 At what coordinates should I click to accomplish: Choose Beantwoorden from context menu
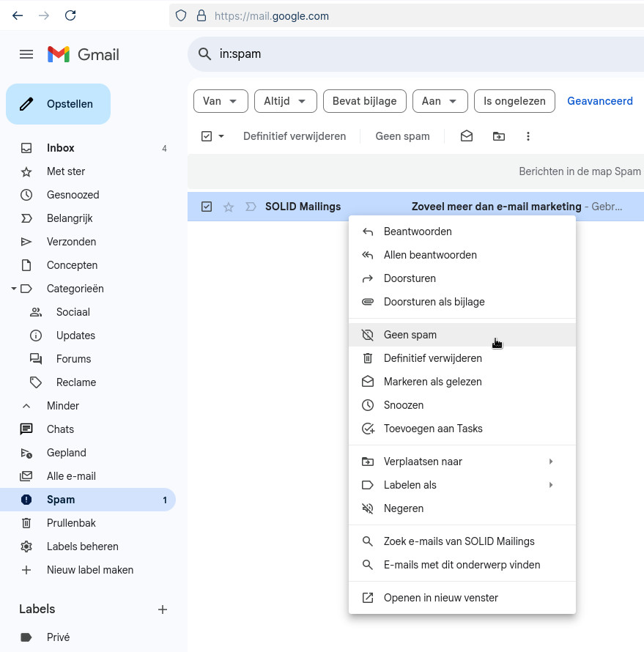(462, 231)
